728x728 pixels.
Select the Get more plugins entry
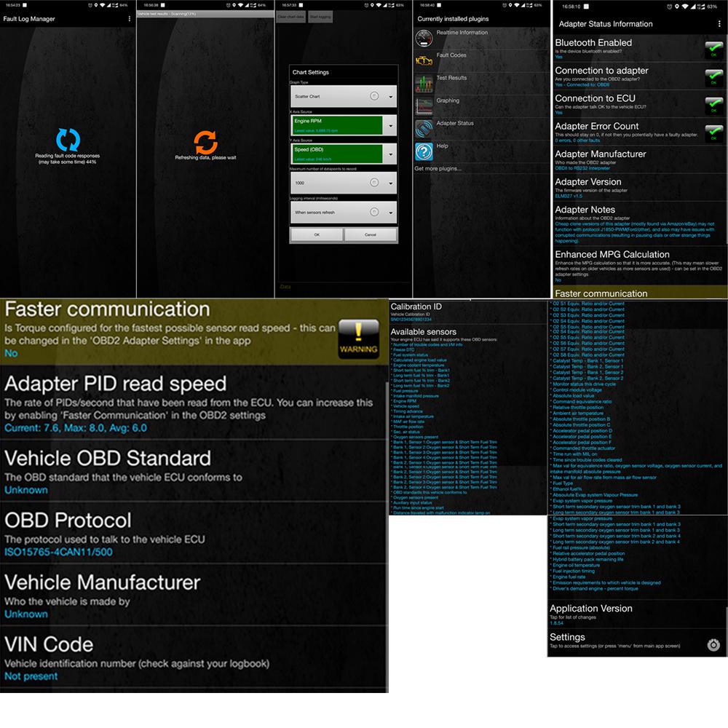[438, 168]
